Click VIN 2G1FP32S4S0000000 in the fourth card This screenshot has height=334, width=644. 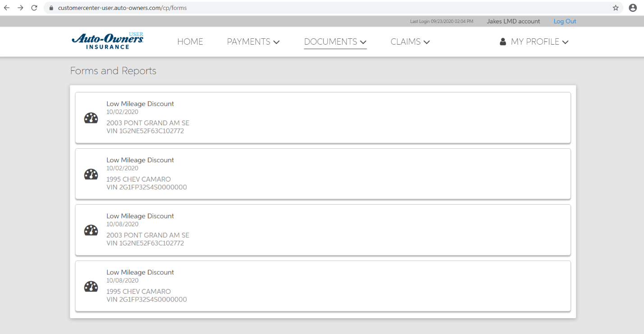click(146, 299)
